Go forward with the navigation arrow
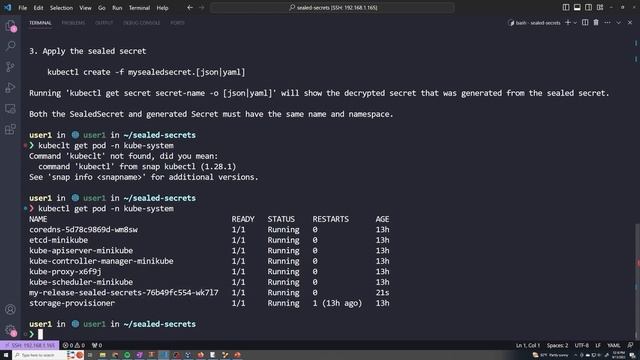Image resolution: width=640 pixels, height=360 pixels. click(202, 7)
